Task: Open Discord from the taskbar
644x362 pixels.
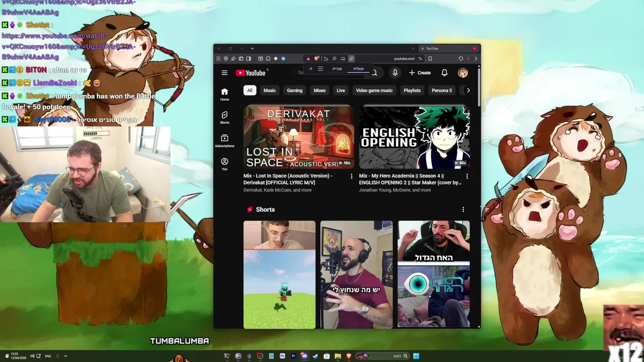Action: [x=304, y=356]
